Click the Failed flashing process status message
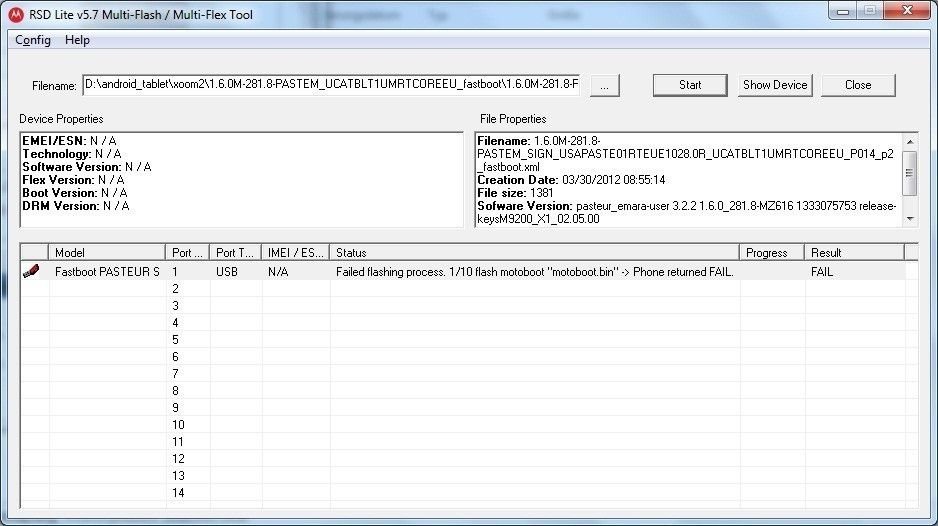This screenshot has height=526, width=938. [534, 272]
